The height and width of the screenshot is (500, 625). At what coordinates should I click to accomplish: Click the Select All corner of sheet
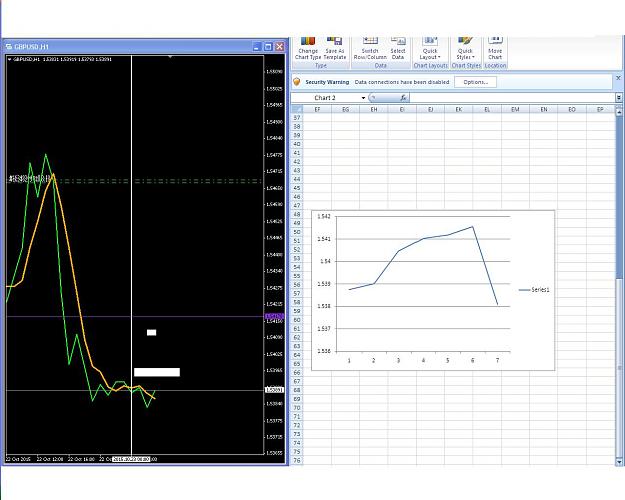[297, 109]
